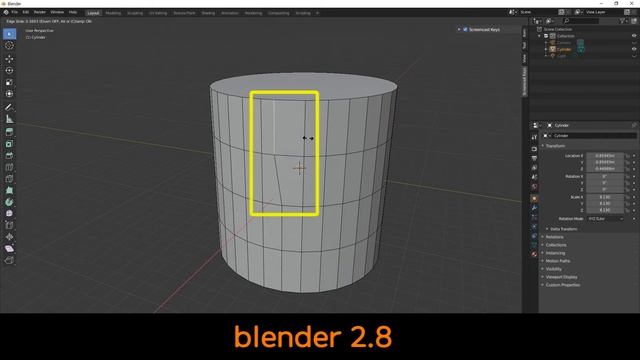Image resolution: width=640 pixels, height=360 pixels.
Task: Toggle the Scale X lock icon
Action: pyautogui.click(x=627, y=197)
